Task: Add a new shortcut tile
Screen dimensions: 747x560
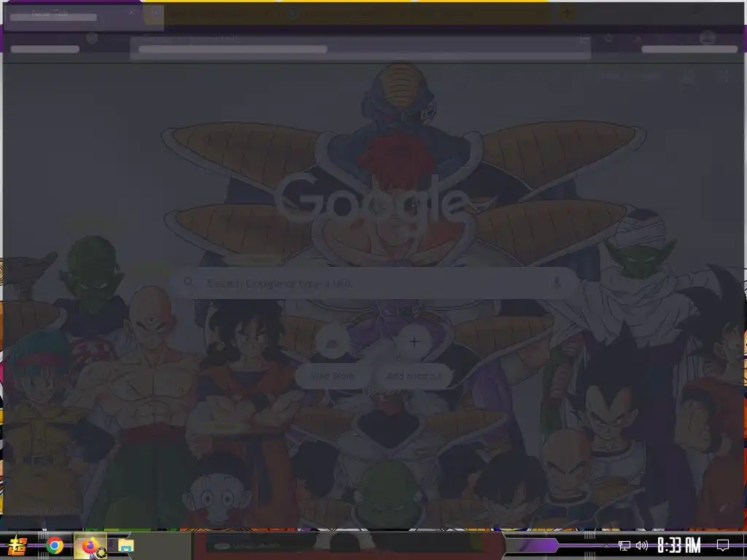Action: pos(414,355)
